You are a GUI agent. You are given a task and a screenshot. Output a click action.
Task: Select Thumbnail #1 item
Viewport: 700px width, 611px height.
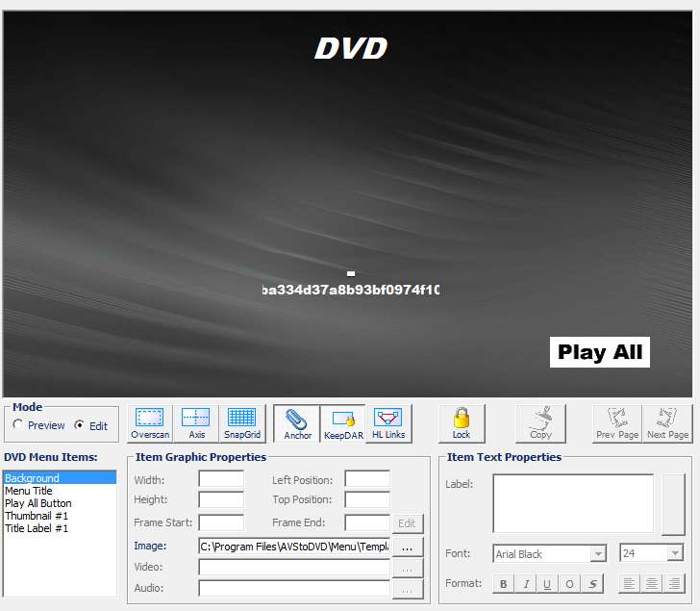point(60,516)
